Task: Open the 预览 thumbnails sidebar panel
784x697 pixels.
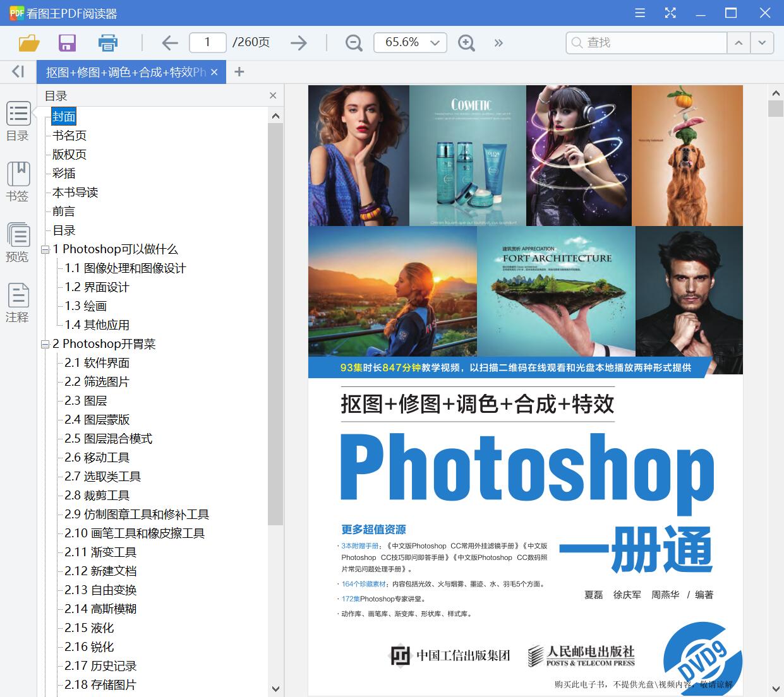Action: [x=18, y=242]
